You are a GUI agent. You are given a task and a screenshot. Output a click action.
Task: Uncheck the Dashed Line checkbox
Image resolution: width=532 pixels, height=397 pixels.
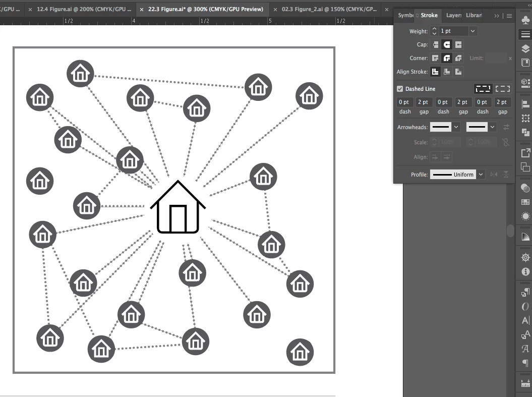click(400, 89)
